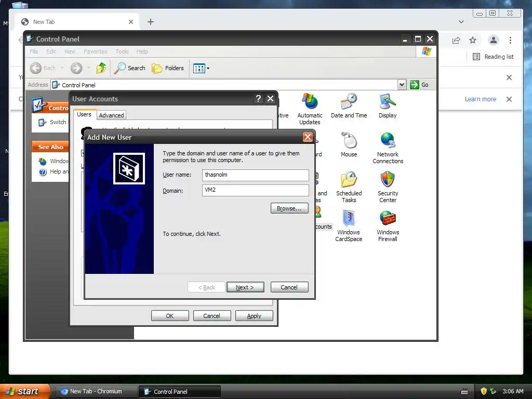Image resolution: width=532 pixels, height=399 pixels.
Task: Click the Switch to view link icon
Action: 43,123
